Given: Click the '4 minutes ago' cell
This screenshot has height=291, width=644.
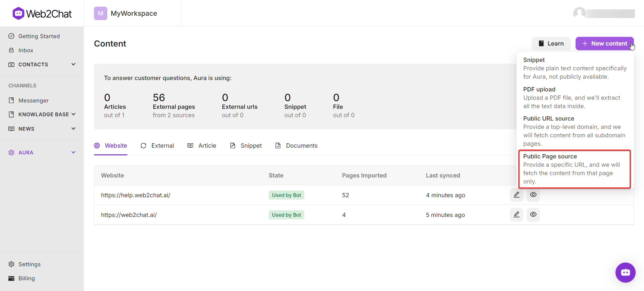Looking at the screenshot, I should point(445,195).
